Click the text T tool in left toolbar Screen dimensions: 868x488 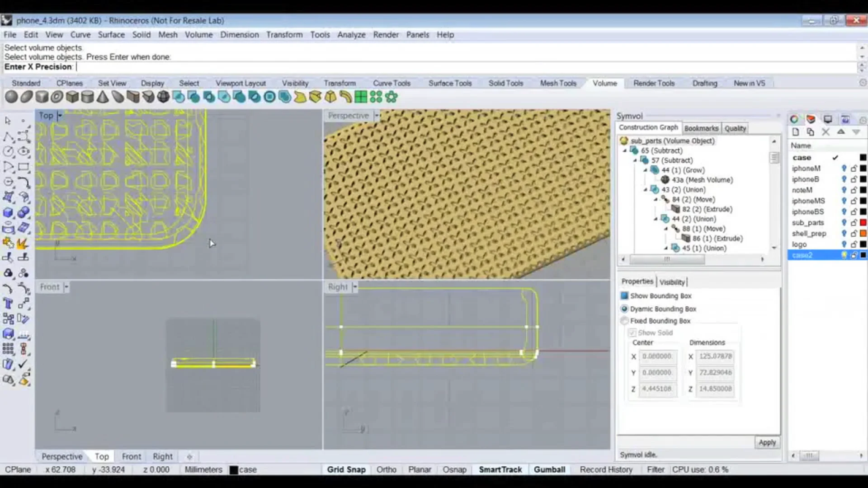pos(8,304)
